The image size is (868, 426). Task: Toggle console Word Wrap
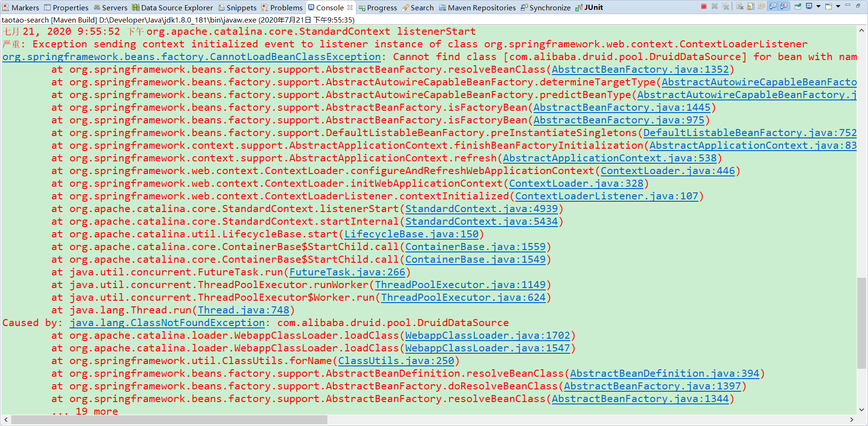(762, 7)
